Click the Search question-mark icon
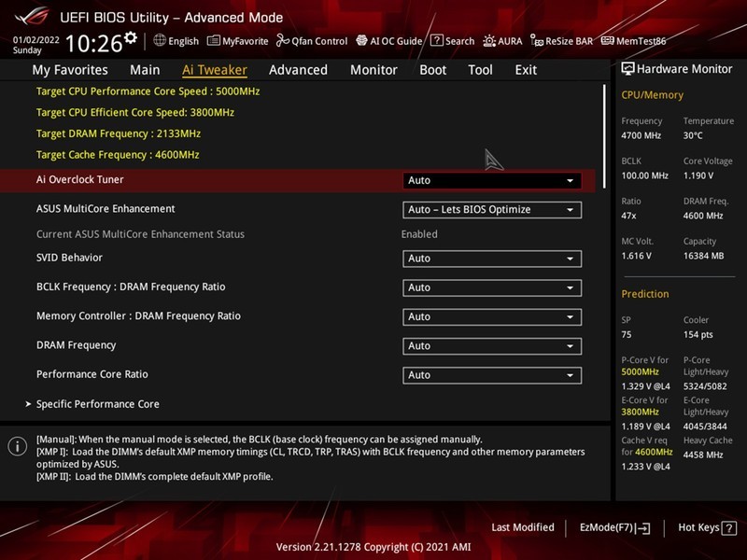Viewport: 747px width, 560px height. coord(436,40)
